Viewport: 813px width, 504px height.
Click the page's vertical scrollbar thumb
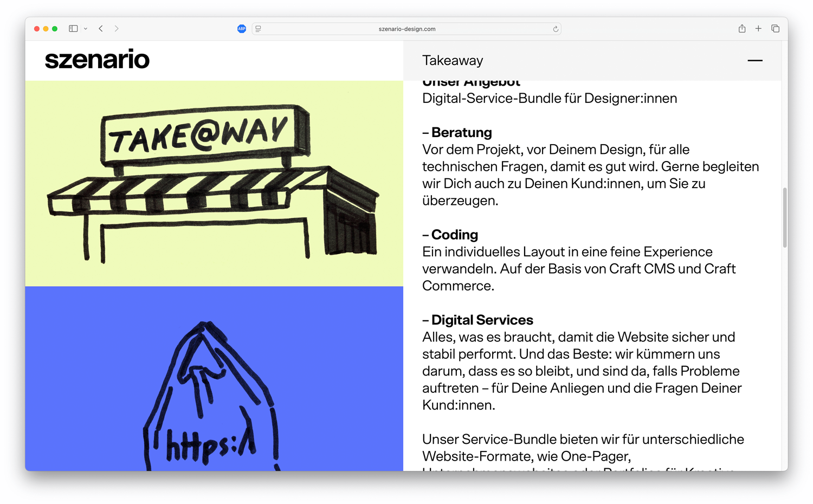click(784, 217)
